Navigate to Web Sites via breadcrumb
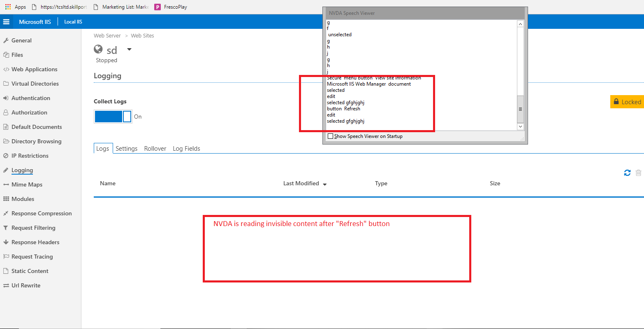Screen dimensions: 644x329 pyautogui.click(x=142, y=35)
